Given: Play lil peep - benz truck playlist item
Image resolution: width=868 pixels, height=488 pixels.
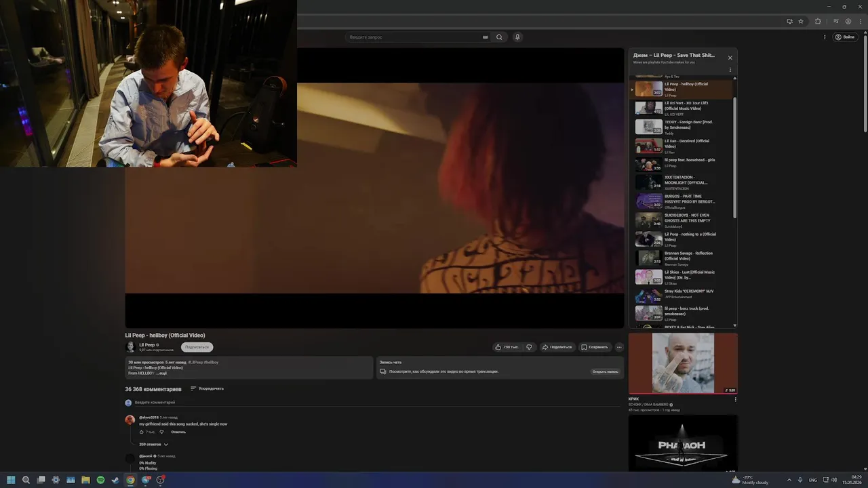Looking at the screenshot, I should pyautogui.click(x=681, y=314).
